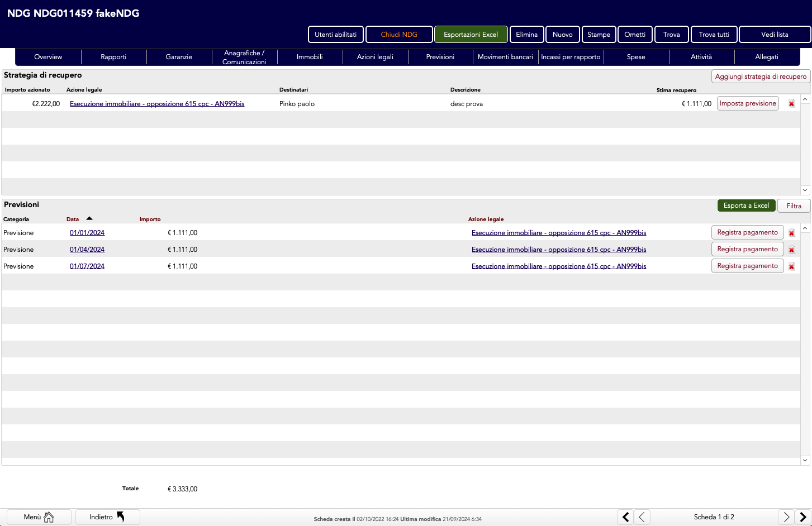Delete the 01/01/2024 forecast row
This screenshot has width=812, height=526.
[x=791, y=233]
